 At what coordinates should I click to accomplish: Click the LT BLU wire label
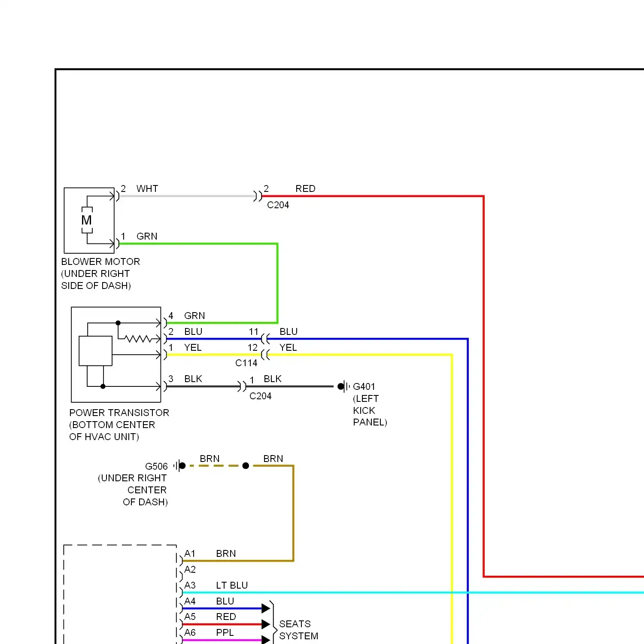[232, 585]
